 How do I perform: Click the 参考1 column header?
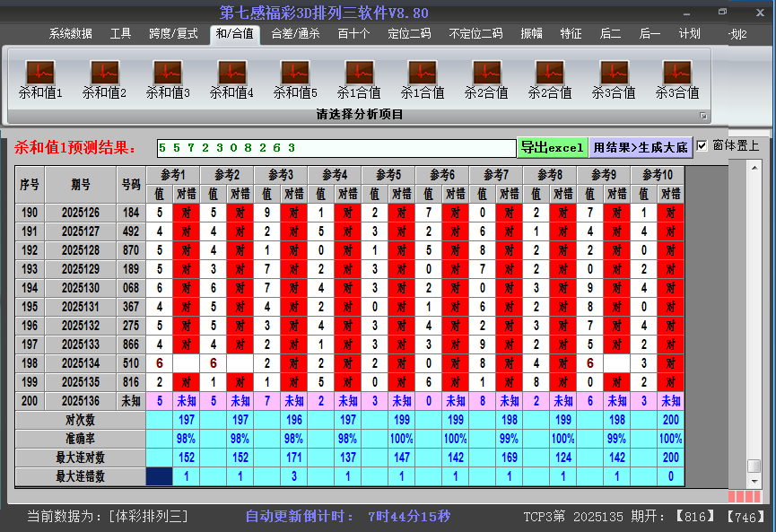pyautogui.click(x=173, y=175)
